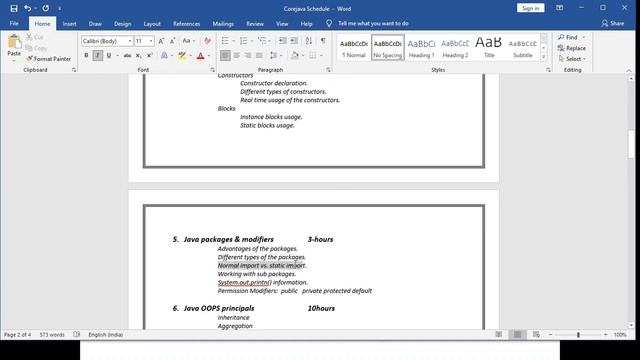The height and width of the screenshot is (360, 640).
Task: Apply the yellow text highlight color
Action: pos(182,56)
